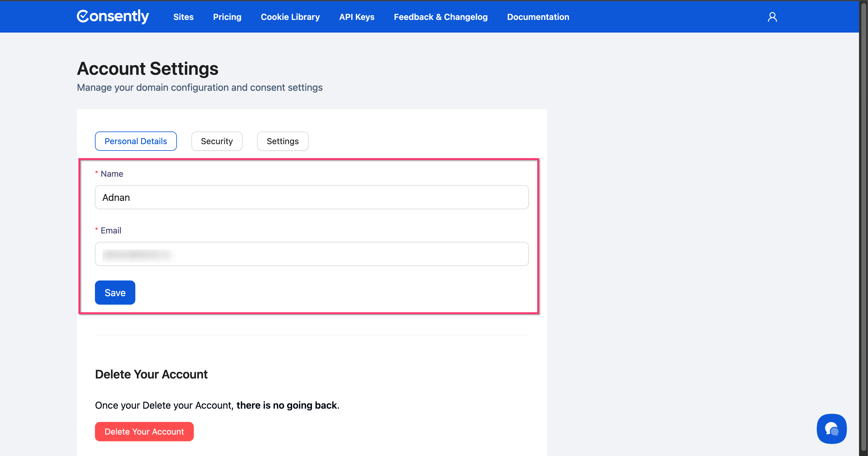This screenshot has width=868, height=456.
Task: Open API Keys page
Action: [x=357, y=17]
